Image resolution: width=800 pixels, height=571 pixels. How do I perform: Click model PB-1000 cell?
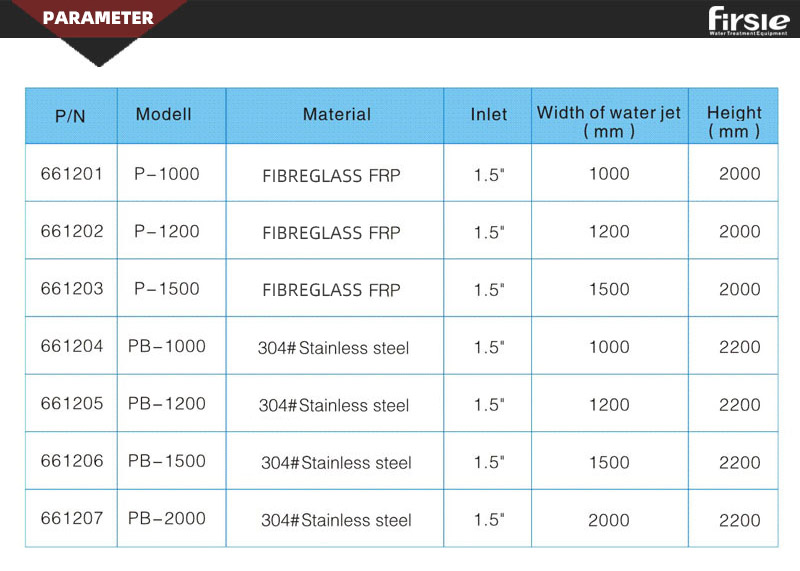(x=167, y=346)
